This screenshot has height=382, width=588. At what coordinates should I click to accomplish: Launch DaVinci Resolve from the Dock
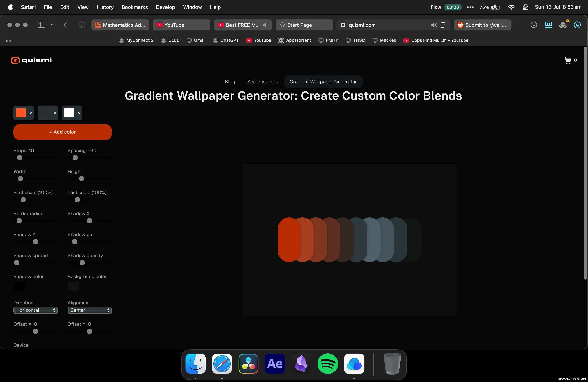(248, 364)
